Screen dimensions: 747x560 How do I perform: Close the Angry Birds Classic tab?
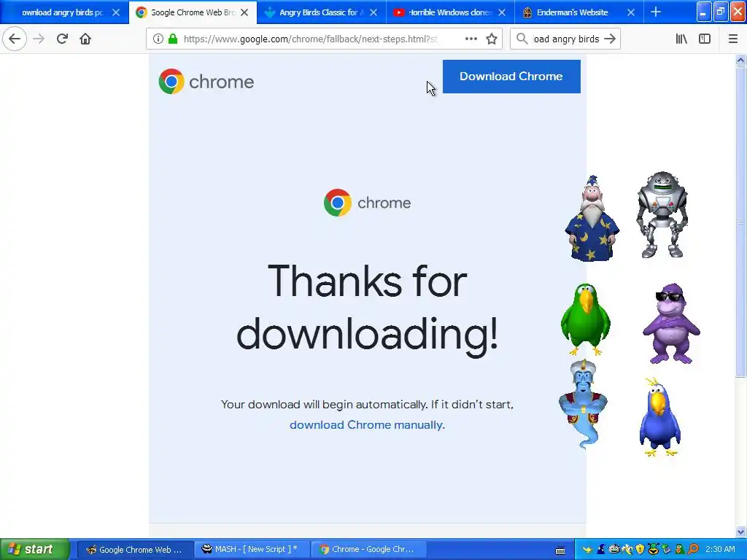(373, 12)
